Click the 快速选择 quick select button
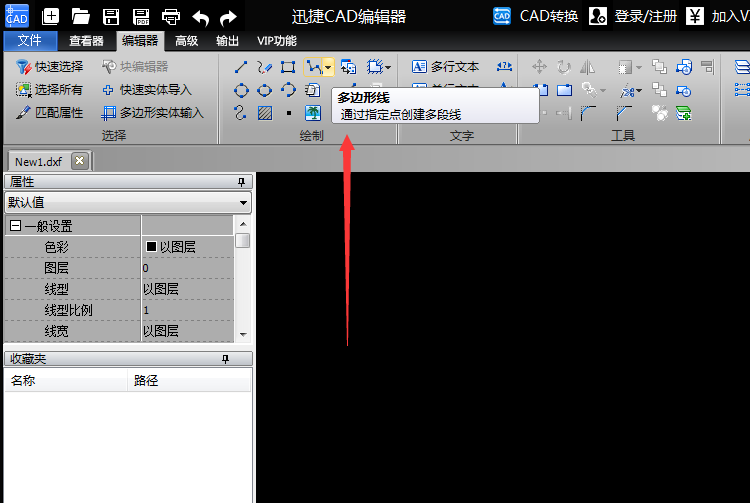The image size is (750, 503). coord(49,66)
